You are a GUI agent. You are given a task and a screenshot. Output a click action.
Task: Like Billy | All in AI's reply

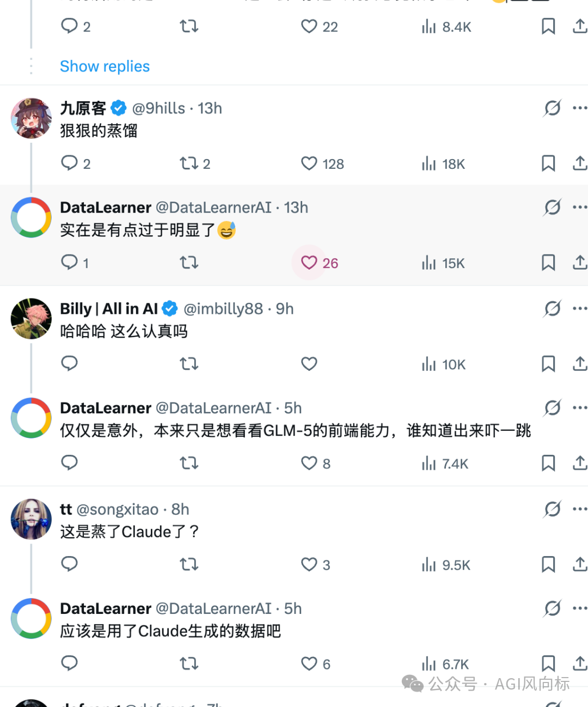tap(309, 364)
